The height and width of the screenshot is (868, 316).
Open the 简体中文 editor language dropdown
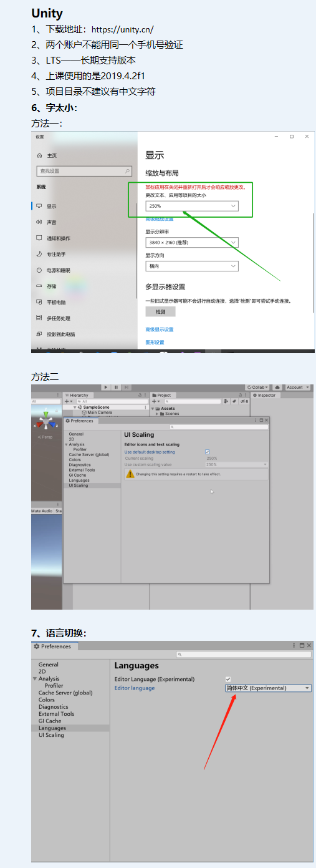point(268,688)
